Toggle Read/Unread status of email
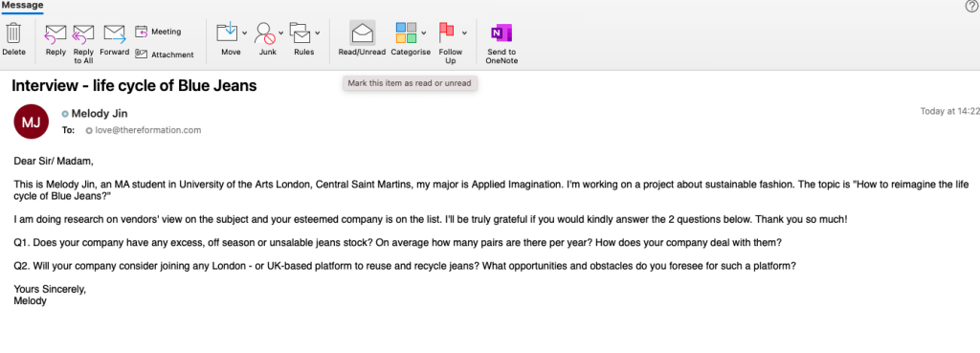 362,38
